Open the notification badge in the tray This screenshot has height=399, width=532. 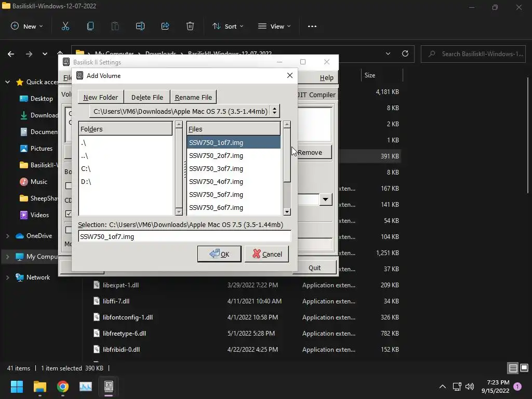click(x=518, y=387)
